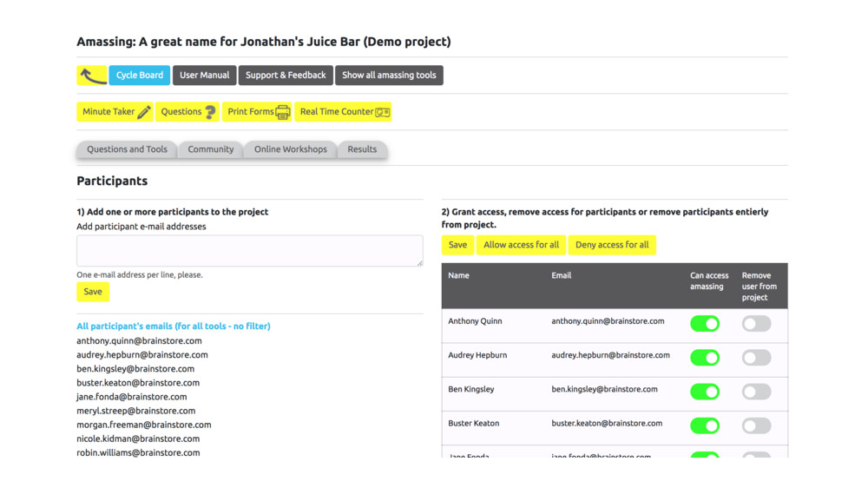868x488 pixels.
Task: Click the yellow back arrow icon
Action: tap(92, 76)
